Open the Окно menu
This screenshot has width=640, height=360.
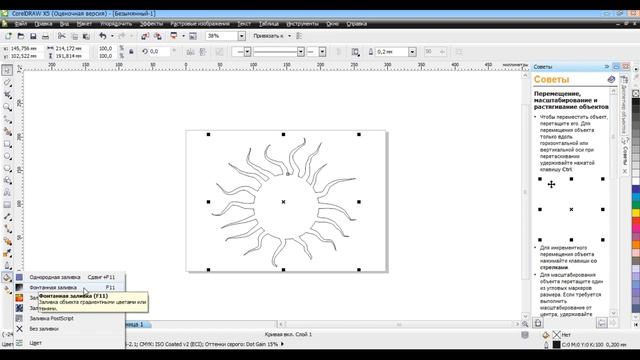[332, 24]
